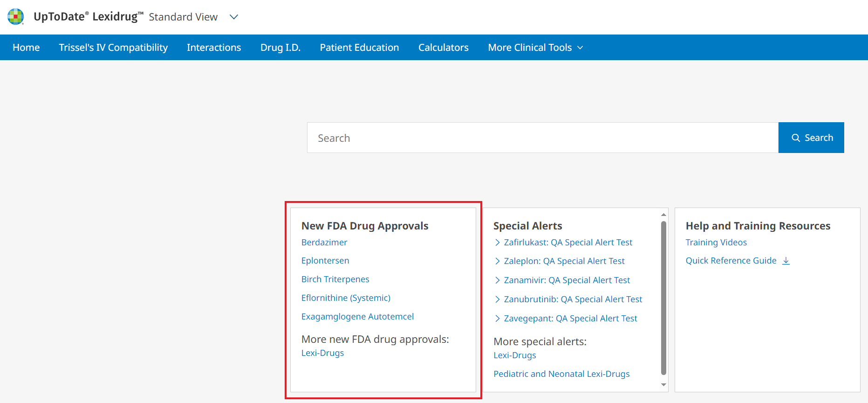Select Calculators in the navigation bar
The height and width of the screenshot is (403, 868).
(x=443, y=48)
